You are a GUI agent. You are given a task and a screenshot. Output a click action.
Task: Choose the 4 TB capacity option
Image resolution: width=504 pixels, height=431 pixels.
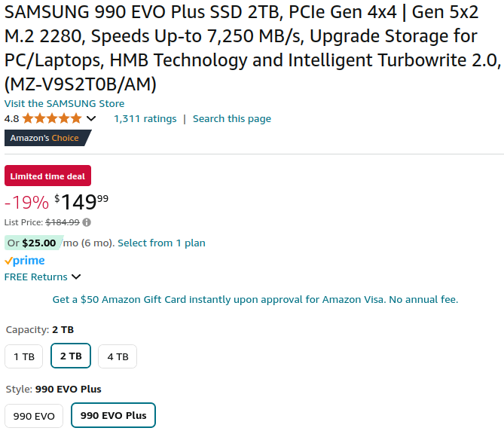pos(118,356)
